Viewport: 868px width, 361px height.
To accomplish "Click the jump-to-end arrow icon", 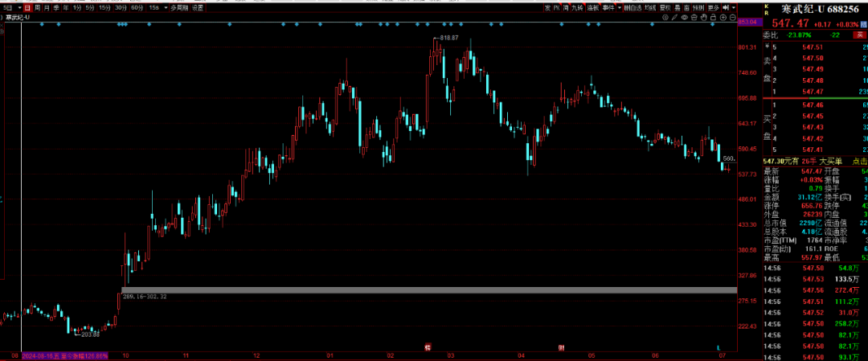I will pos(726,8).
